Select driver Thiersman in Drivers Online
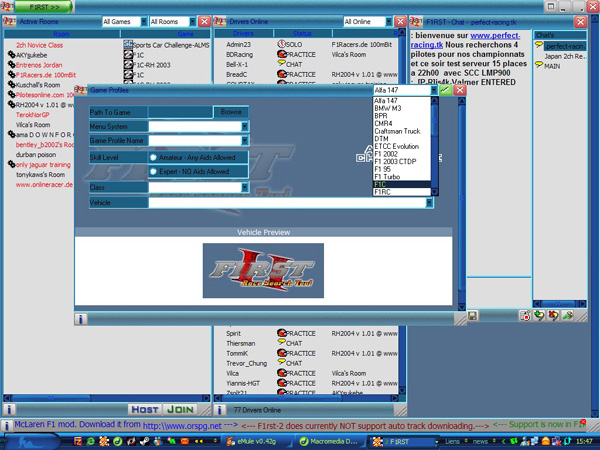This screenshot has width=600, height=450. tap(240, 343)
